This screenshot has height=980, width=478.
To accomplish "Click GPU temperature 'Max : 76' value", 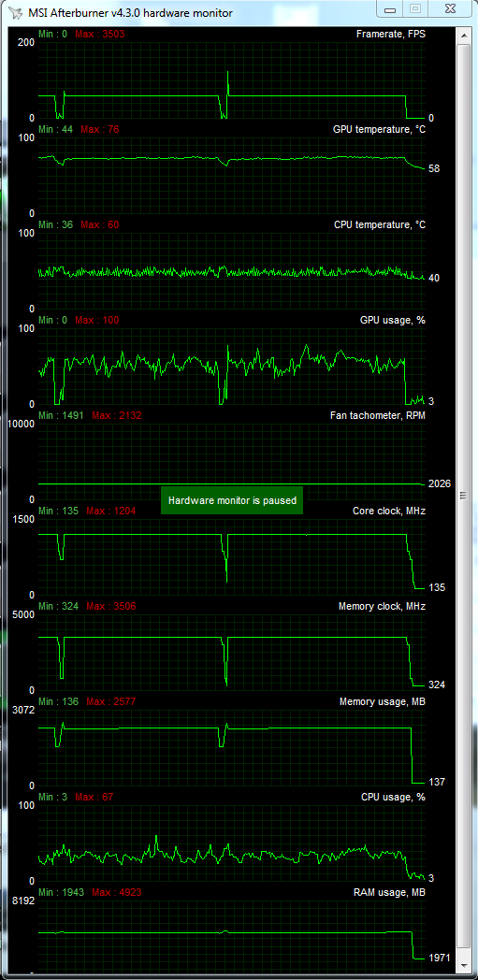I will pos(100,129).
